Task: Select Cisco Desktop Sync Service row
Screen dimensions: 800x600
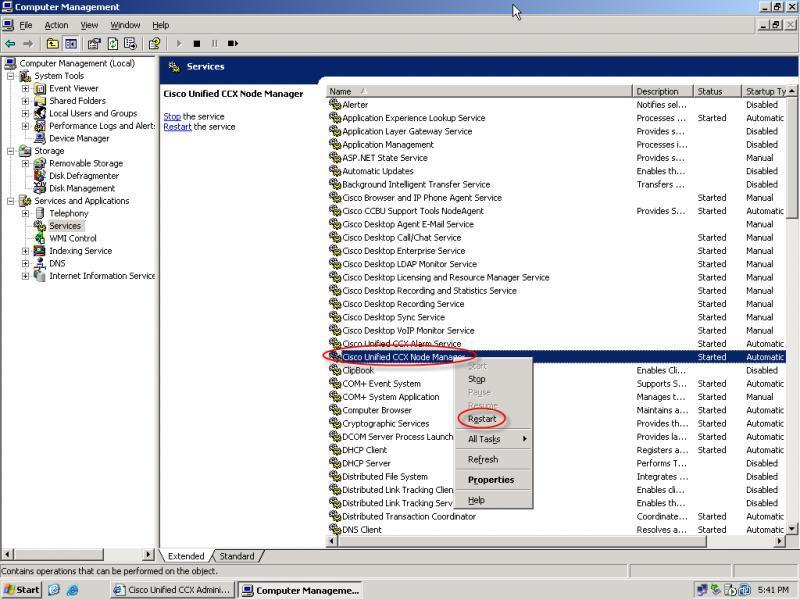Action: tap(556, 317)
